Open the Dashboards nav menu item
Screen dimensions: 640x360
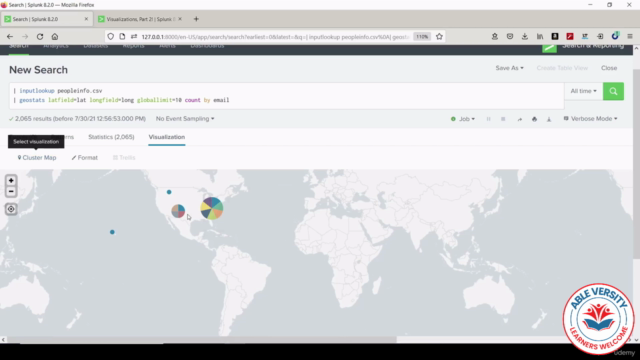[207, 46]
